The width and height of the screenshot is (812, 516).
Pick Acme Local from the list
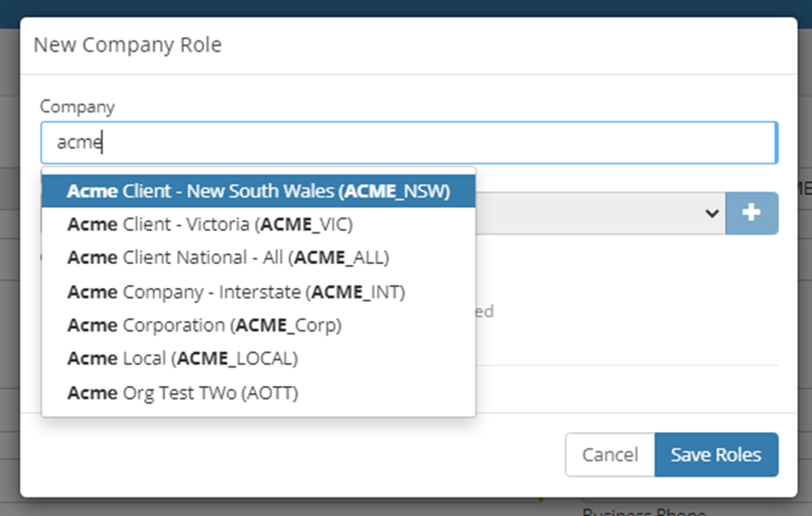(183, 358)
